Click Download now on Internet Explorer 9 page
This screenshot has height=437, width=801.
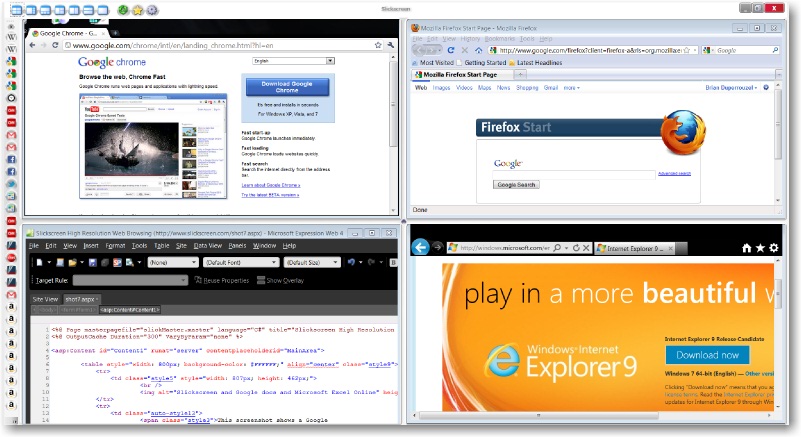pyautogui.click(x=707, y=355)
